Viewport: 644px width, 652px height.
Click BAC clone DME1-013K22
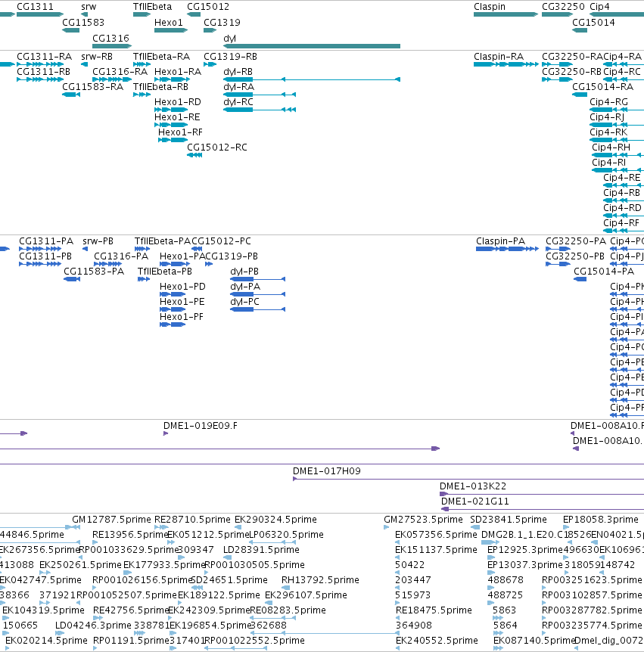pos(542,494)
